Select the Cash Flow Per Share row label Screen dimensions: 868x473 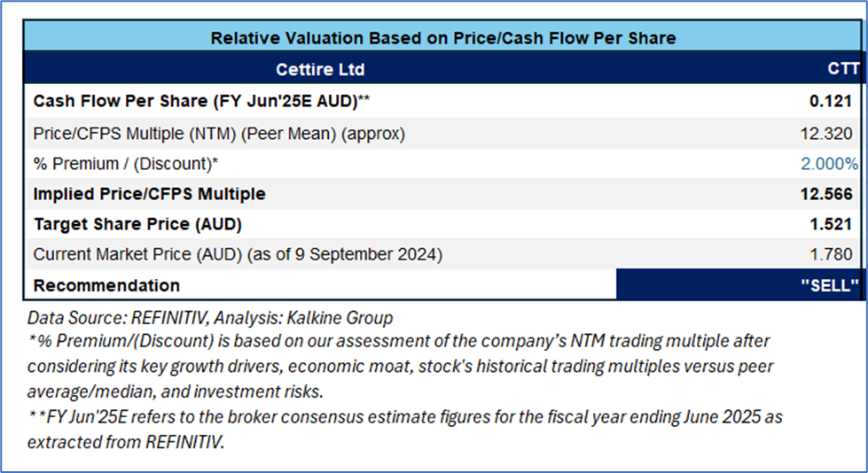pyautogui.click(x=201, y=101)
